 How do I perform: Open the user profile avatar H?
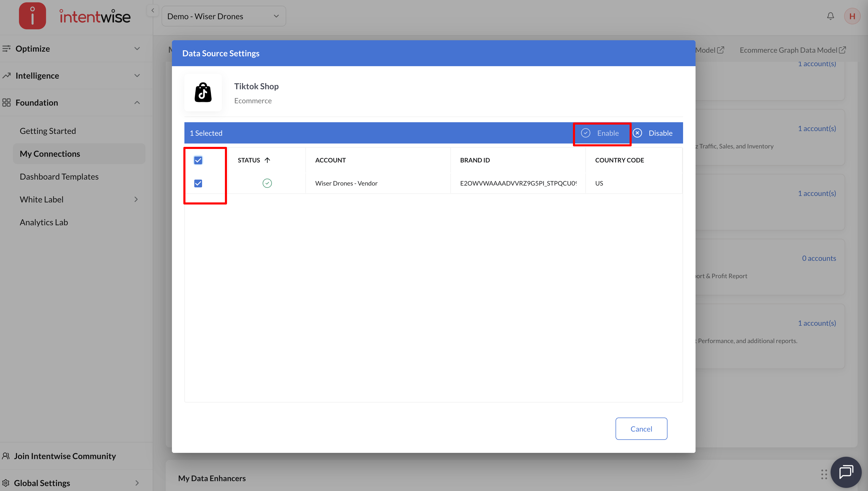pyautogui.click(x=852, y=16)
